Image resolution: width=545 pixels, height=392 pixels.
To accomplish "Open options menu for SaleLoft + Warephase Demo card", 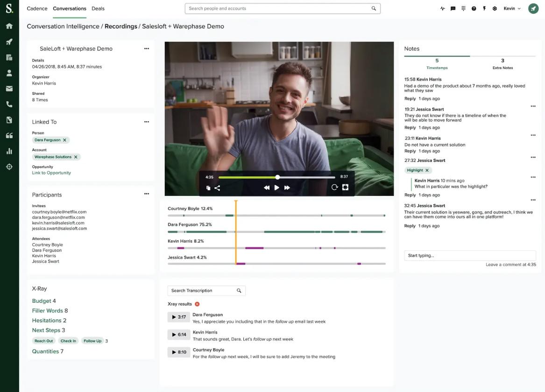I will click(147, 49).
